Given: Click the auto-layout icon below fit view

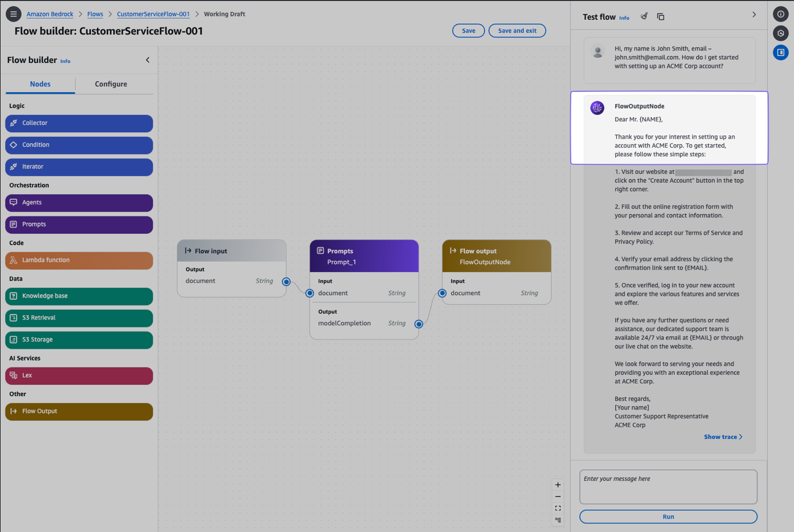Looking at the screenshot, I should point(558,520).
